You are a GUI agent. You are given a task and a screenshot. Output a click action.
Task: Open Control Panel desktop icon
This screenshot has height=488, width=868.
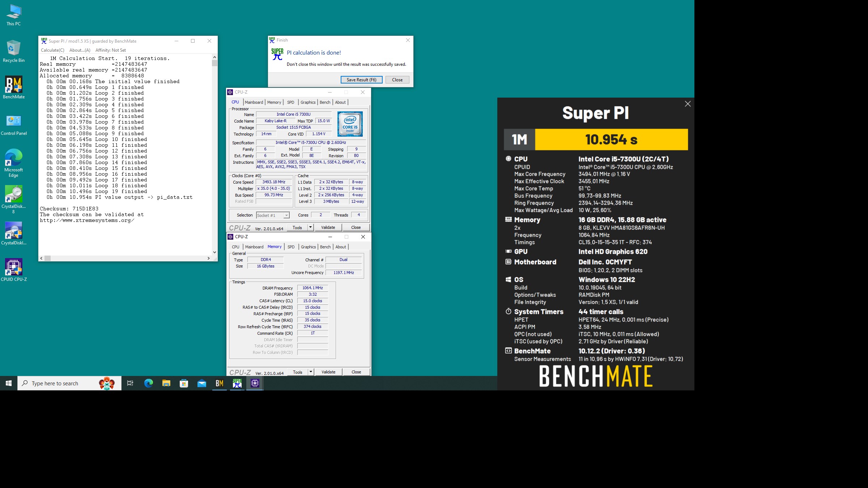coord(14,124)
